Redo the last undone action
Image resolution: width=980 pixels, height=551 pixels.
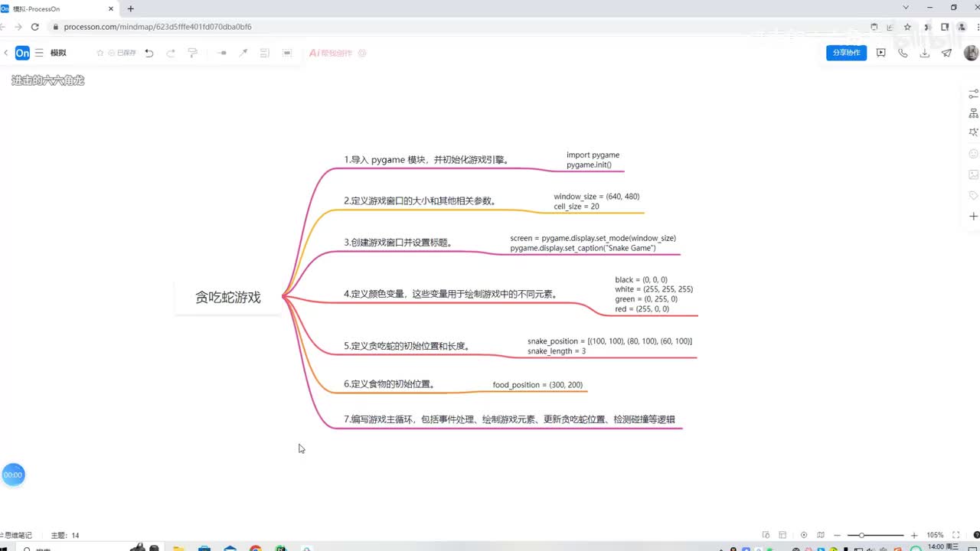click(171, 53)
